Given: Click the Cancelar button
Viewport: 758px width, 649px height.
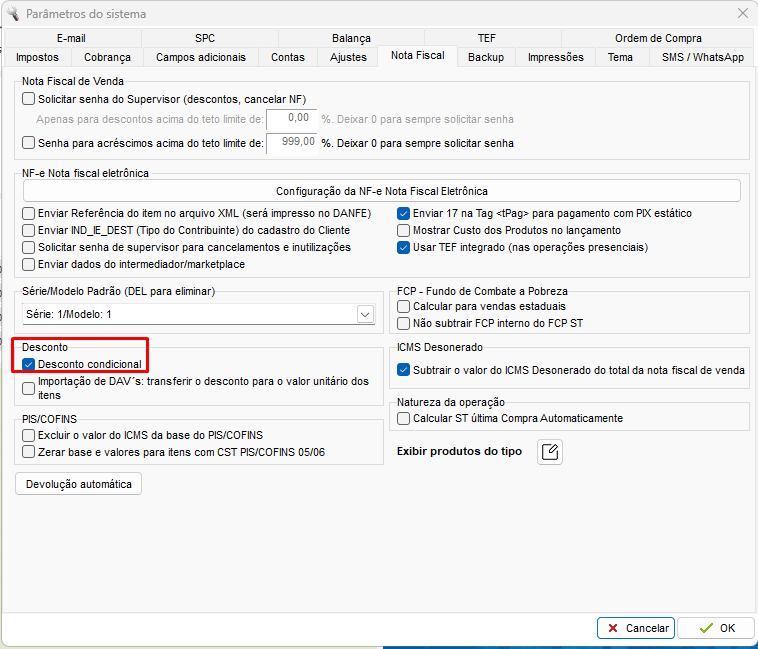Looking at the screenshot, I should (635, 628).
